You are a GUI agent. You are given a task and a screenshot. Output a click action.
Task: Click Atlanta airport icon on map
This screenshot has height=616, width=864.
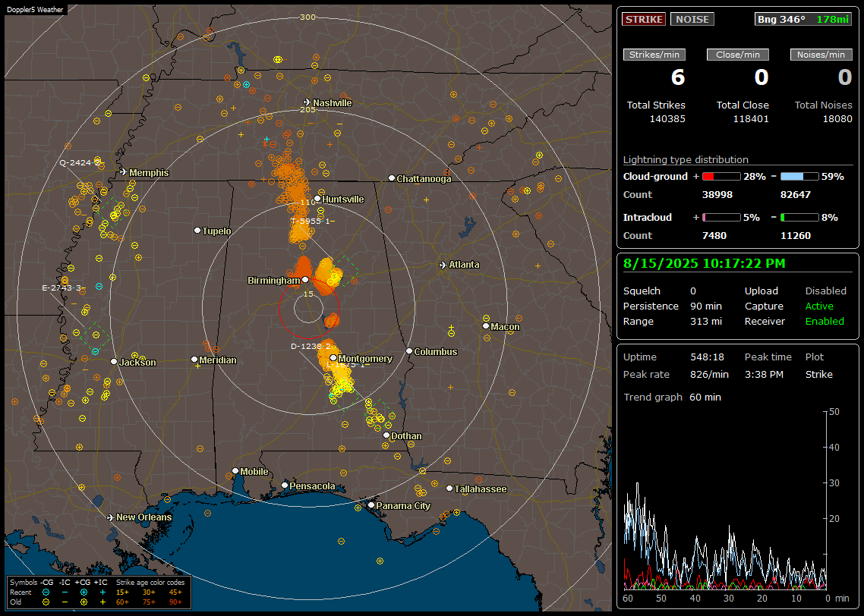pos(443,265)
